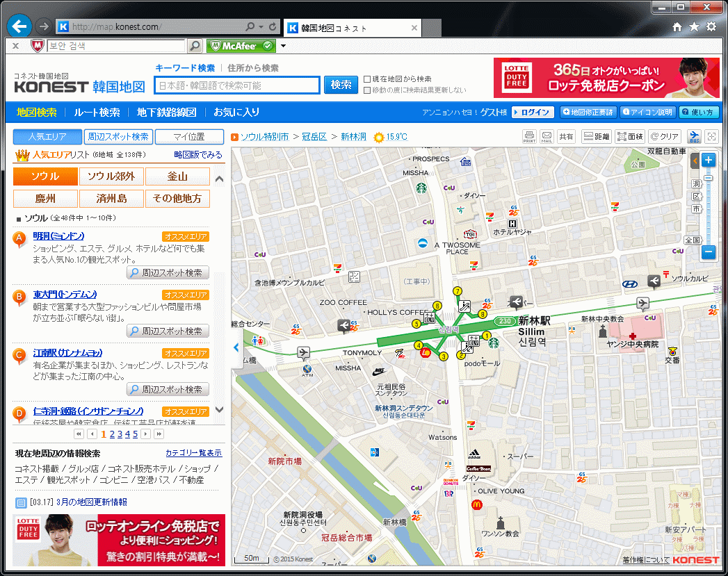Reload the page with the refresh icon
728x576 pixels.
(x=273, y=26)
